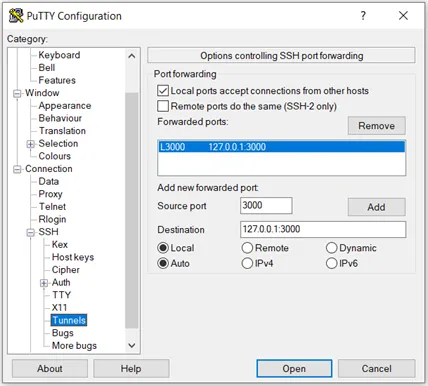Open the Proxy category
The width and height of the screenshot is (428, 386).
click(50, 194)
